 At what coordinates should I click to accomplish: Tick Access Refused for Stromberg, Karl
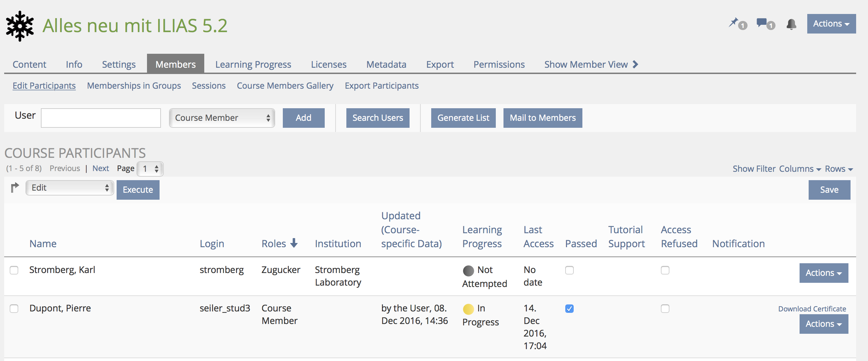click(x=665, y=270)
